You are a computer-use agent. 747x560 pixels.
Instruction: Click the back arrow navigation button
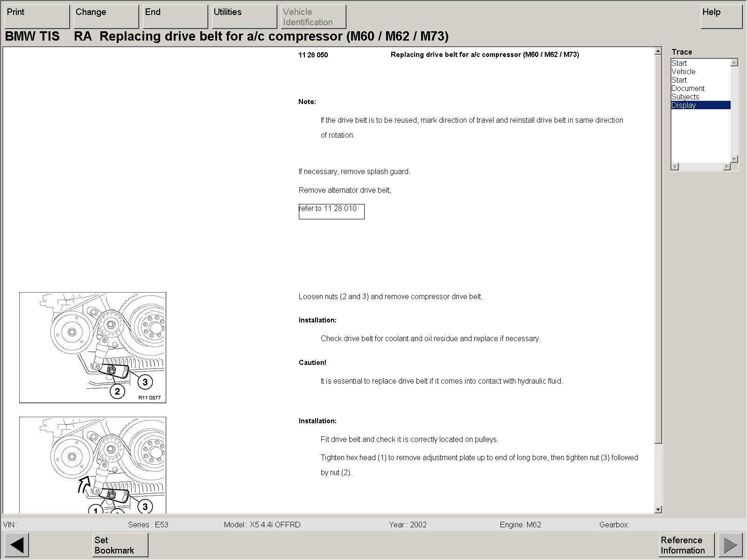17,545
